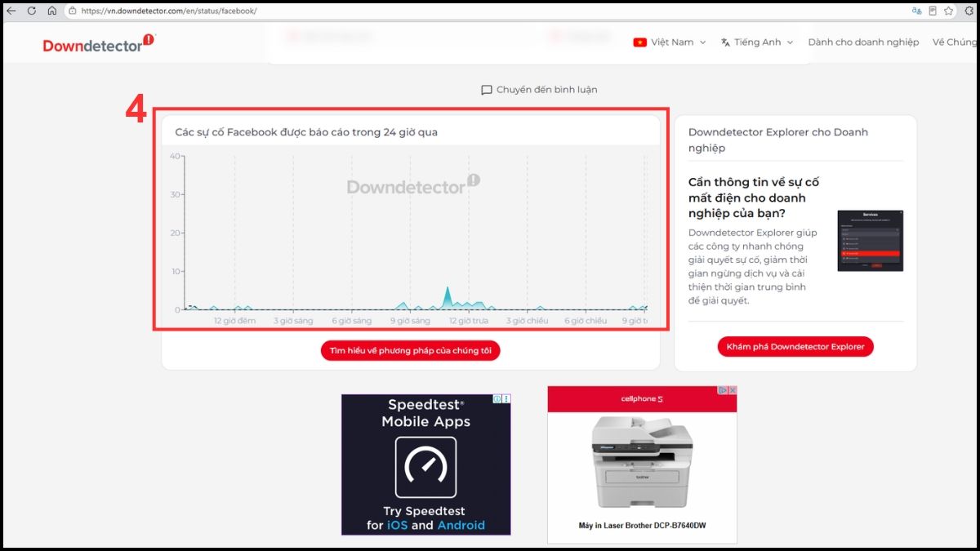Click the Tìm hiểu về phương pháp button
Viewport: 980px width, 551px height.
coord(411,350)
